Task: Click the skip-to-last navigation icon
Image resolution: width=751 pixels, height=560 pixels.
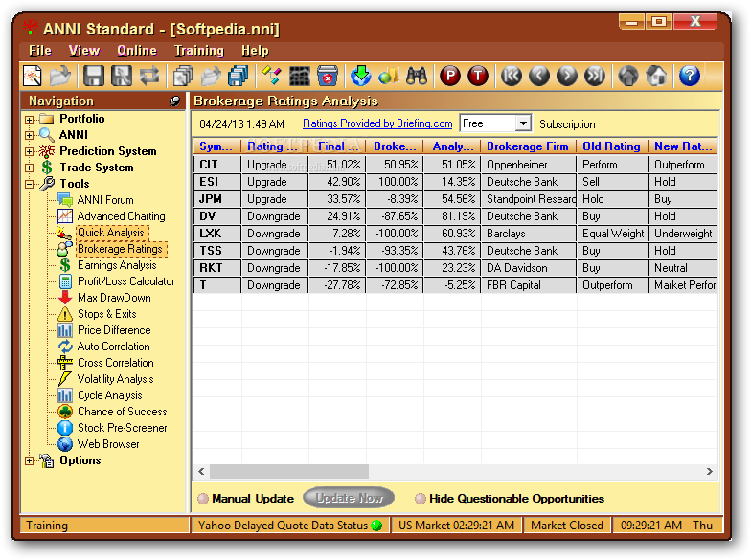Action: 594,77
